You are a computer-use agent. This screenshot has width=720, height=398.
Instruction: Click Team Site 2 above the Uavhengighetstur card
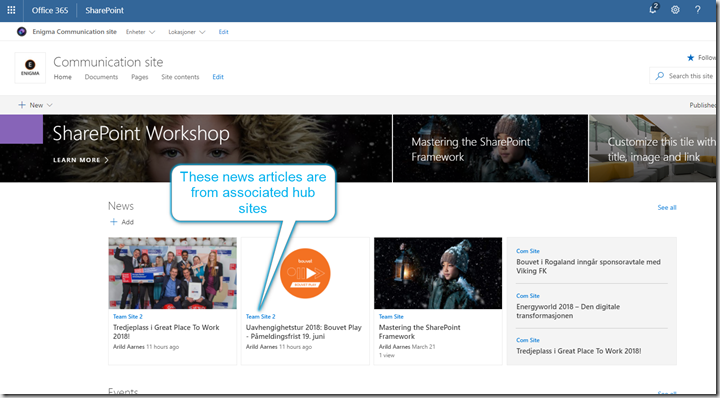tap(260, 317)
